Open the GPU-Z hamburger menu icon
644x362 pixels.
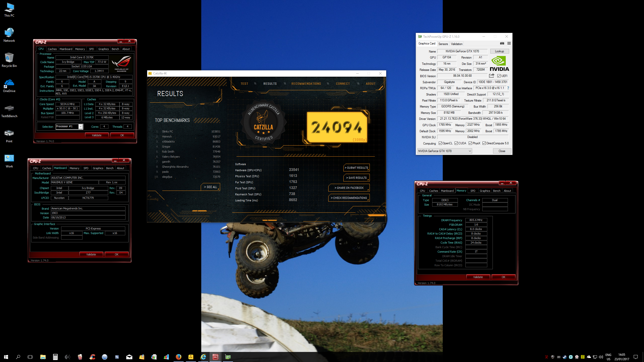pos(509,43)
